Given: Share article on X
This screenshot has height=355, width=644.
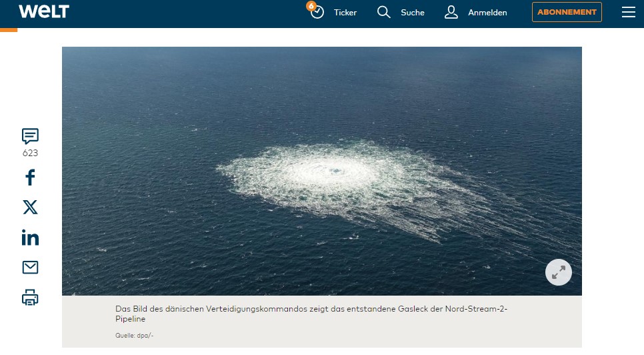Looking at the screenshot, I should [x=30, y=208].
